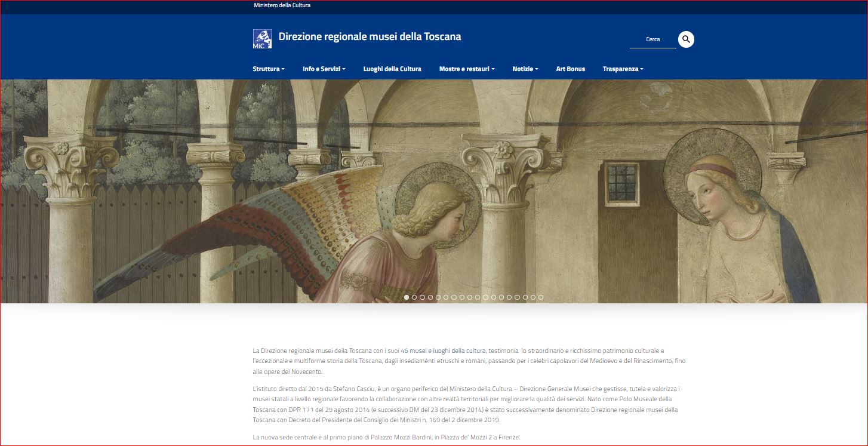The image size is (868, 446).
Task: Open the Art Bonus menu item
Action: click(x=570, y=69)
